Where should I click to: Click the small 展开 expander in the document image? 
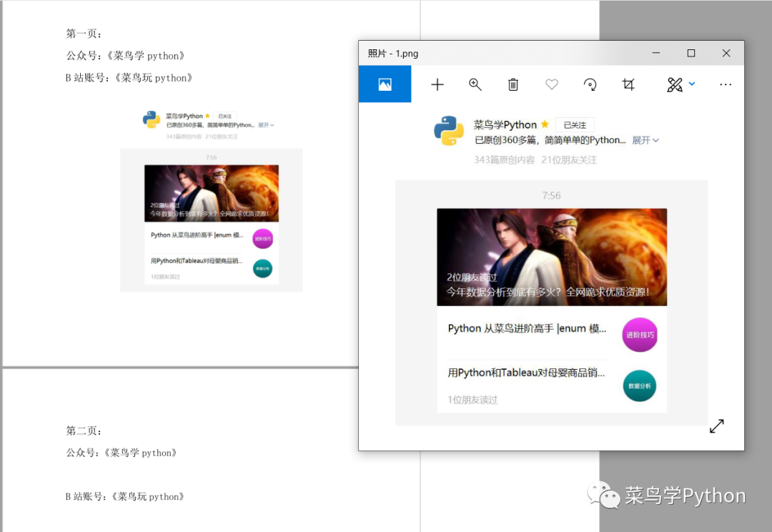point(266,125)
